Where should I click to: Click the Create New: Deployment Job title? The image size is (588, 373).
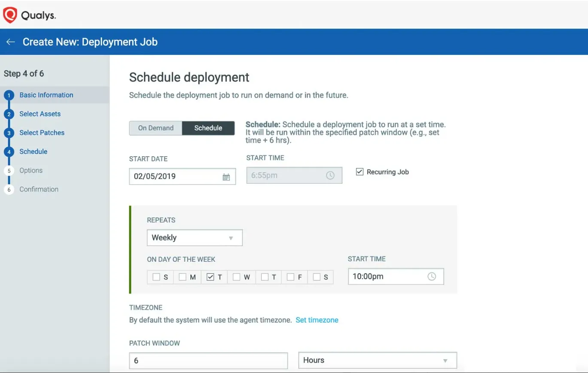pyautogui.click(x=90, y=42)
